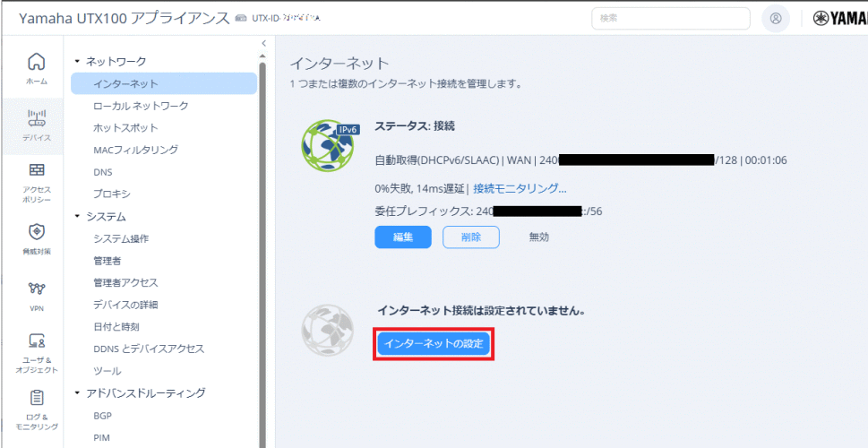Viewport: 868px width, 448px height.
Task: Open the Access Policy firewall icon
Action: pyautogui.click(x=37, y=172)
